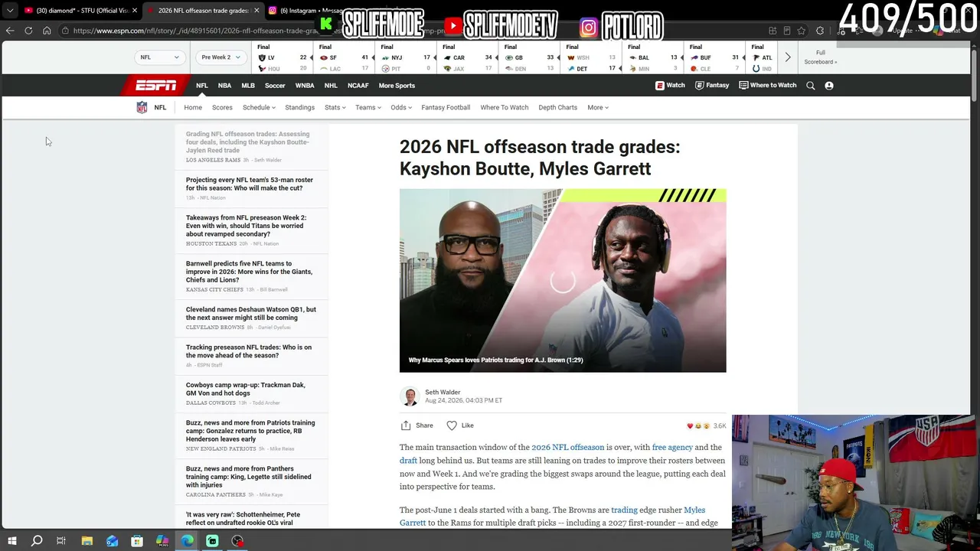Open the immersive reader icon in address bar
This screenshot has width=980, height=551.
click(787, 31)
